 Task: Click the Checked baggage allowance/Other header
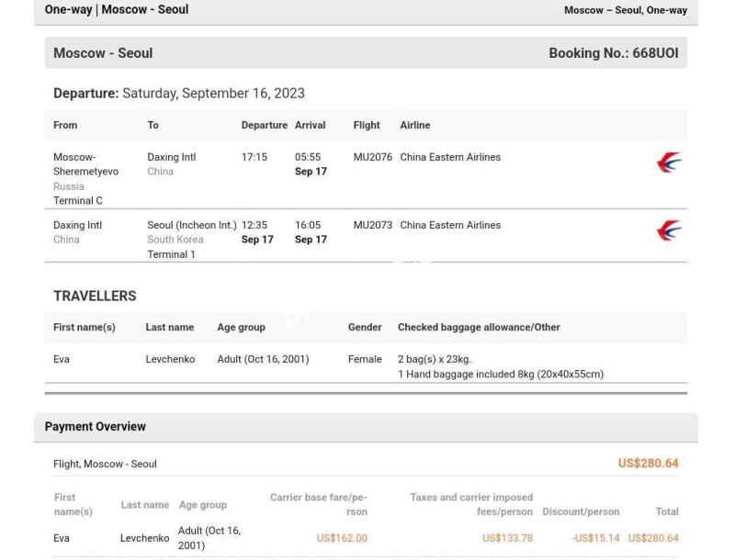(x=479, y=328)
